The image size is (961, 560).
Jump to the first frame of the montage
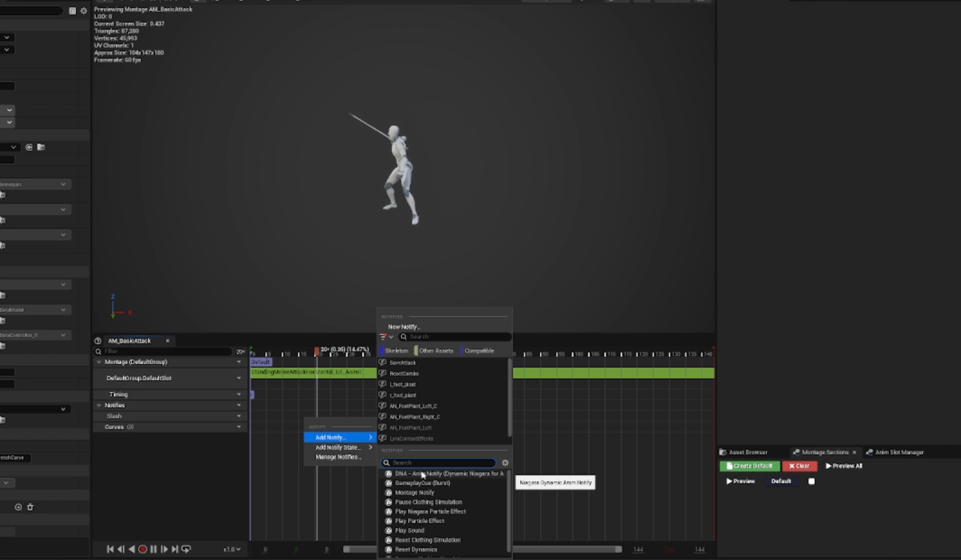click(110, 549)
